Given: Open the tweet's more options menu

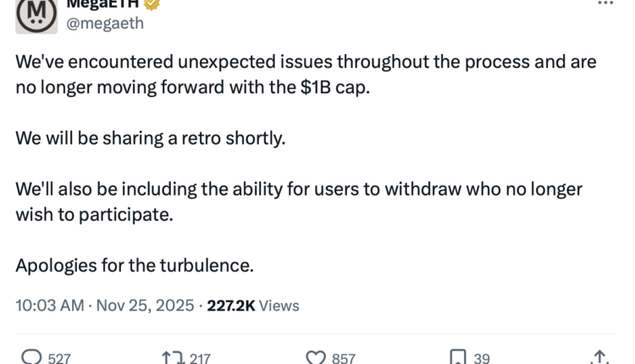Looking at the screenshot, I should pyautogui.click(x=605, y=3).
